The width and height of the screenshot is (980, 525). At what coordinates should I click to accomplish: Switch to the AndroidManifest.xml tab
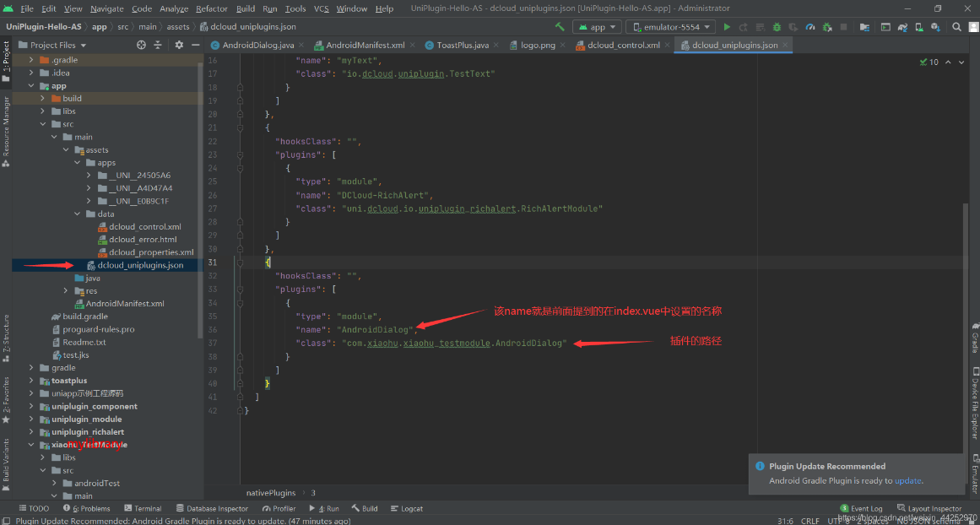pyautogui.click(x=365, y=45)
